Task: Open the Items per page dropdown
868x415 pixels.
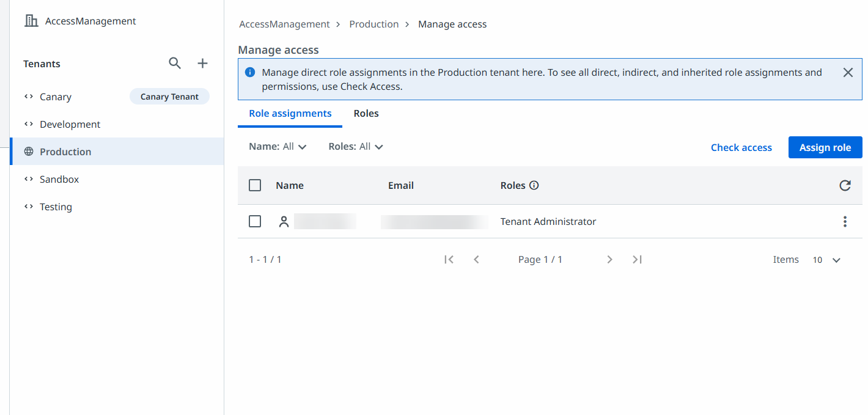Action: [x=827, y=260]
